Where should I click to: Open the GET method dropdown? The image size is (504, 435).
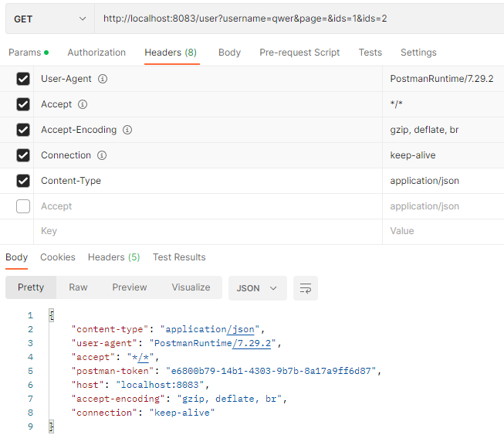pos(50,19)
